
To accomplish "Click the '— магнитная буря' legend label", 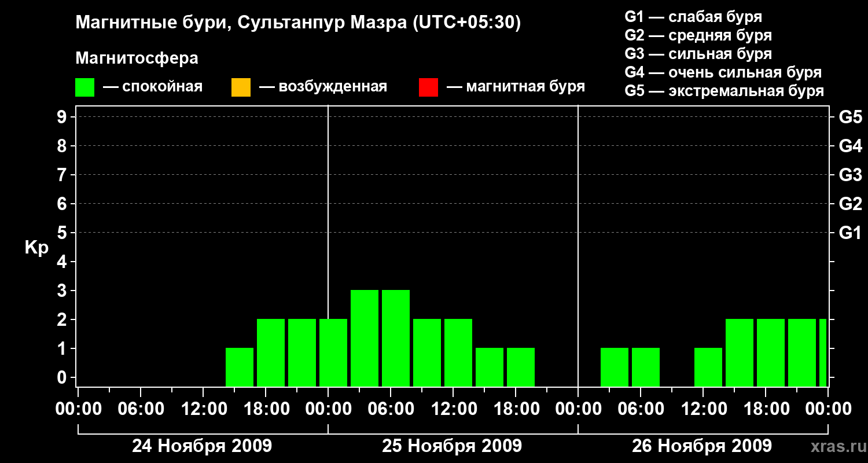I will coord(516,87).
